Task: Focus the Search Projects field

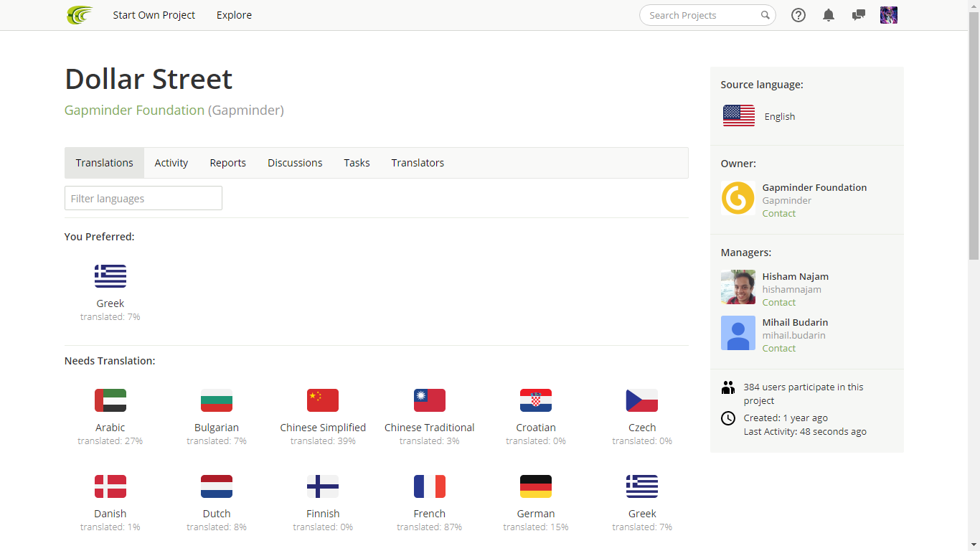Action: click(x=707, y=15)
